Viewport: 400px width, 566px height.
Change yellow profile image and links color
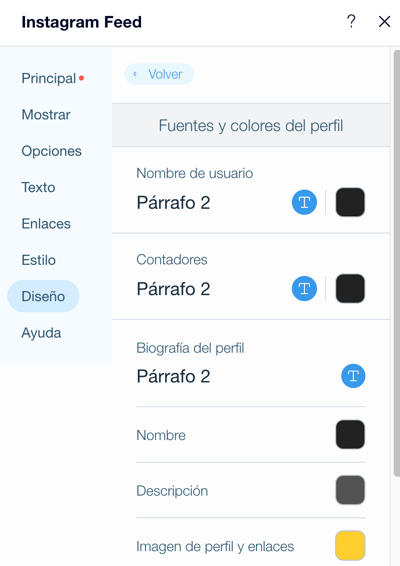coord(350,545)
